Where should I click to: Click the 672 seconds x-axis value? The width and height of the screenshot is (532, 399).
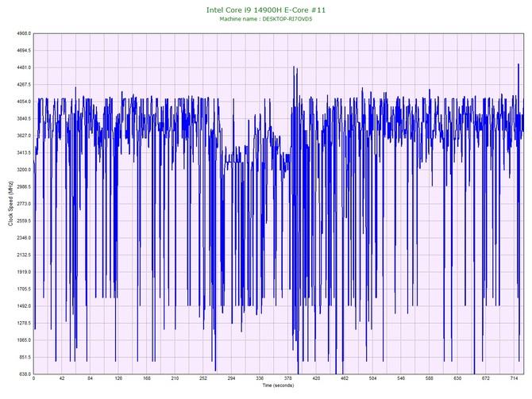pyautogui.click(x=486, y=378)
